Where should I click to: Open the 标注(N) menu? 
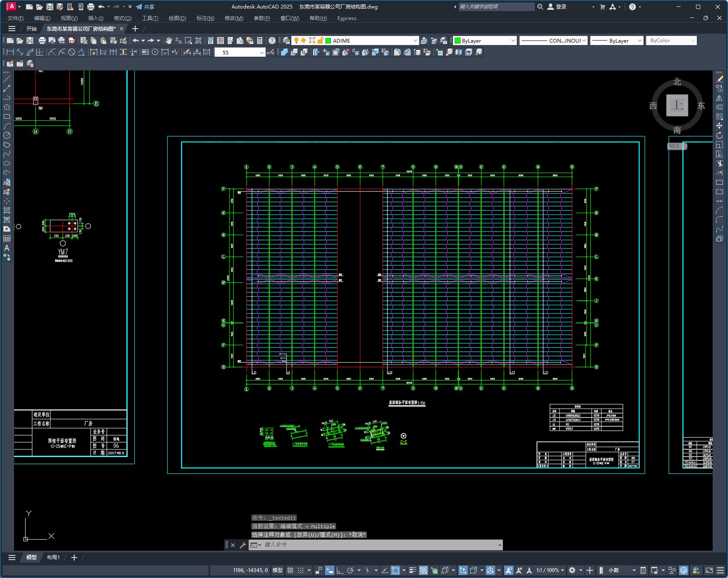point(205,18)
